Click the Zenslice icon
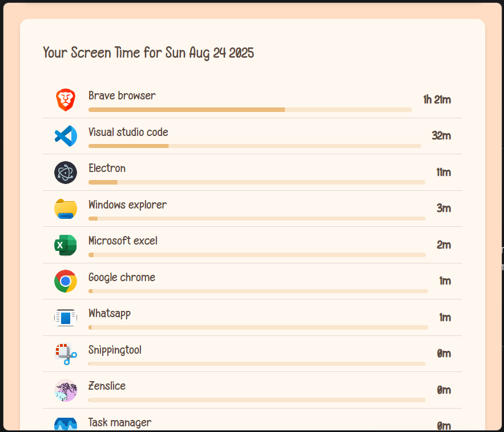This screenshot has height=432, width=504. (65, 390)
